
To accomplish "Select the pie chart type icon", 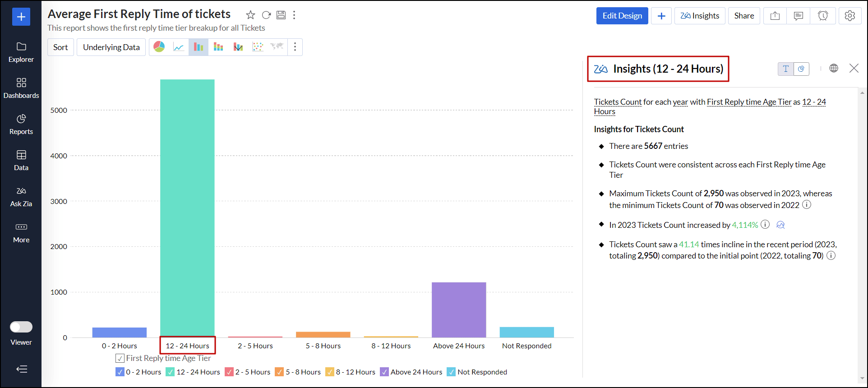I will coord(159,47).
